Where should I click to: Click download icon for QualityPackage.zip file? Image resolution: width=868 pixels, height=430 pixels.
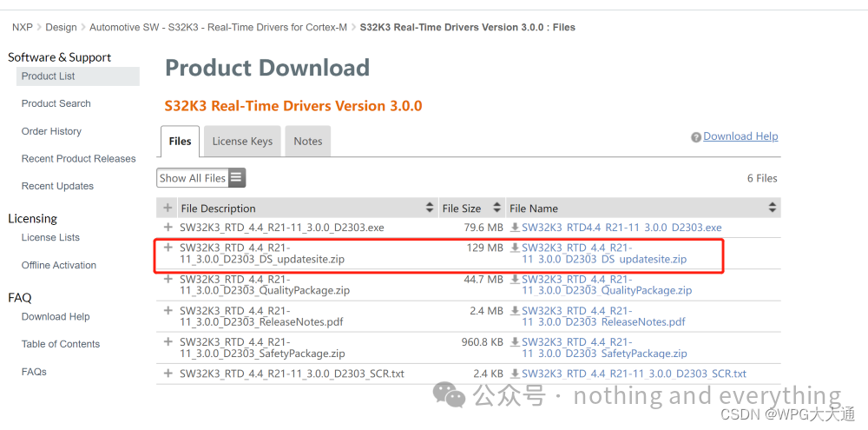point(515,279)
